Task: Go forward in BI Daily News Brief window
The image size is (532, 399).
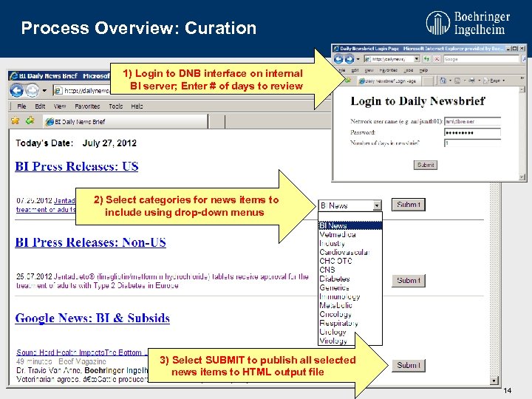Action: 33,90
